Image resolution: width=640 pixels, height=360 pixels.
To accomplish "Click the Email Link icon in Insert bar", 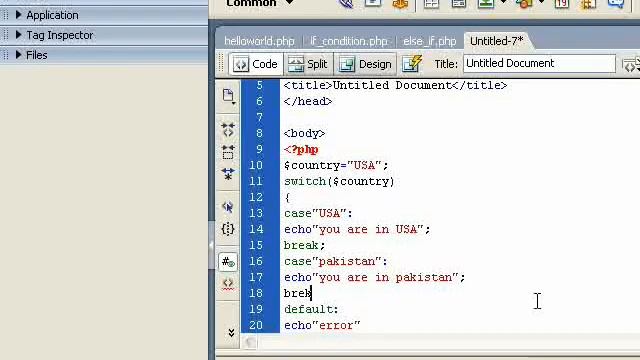I will [373, 4].
